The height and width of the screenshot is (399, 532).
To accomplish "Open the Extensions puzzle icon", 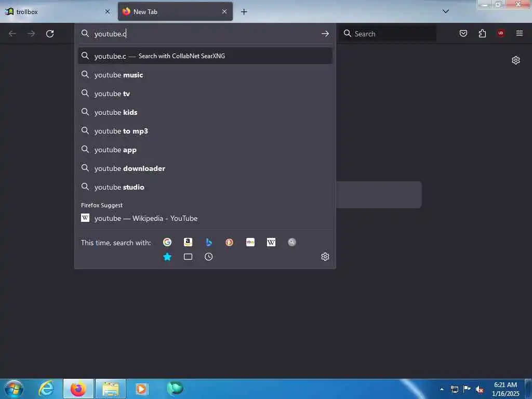I will [x=482, y=33].
